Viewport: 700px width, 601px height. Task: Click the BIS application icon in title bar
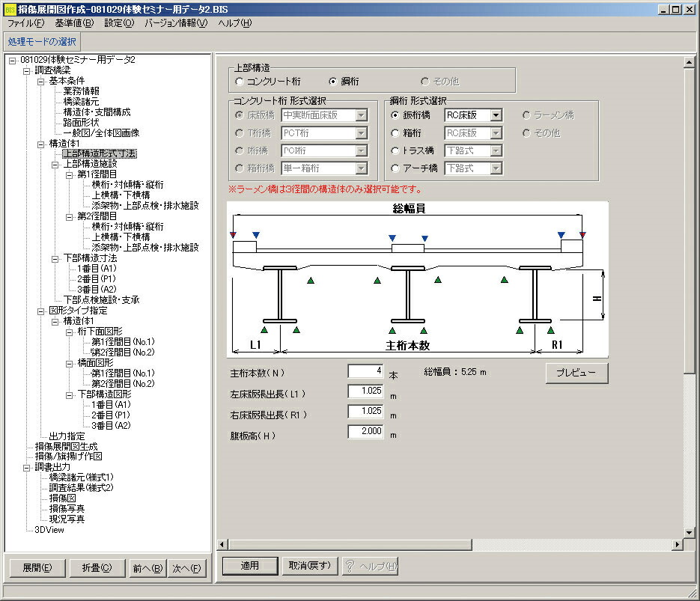pyautogui.click(x=10, y=10)
